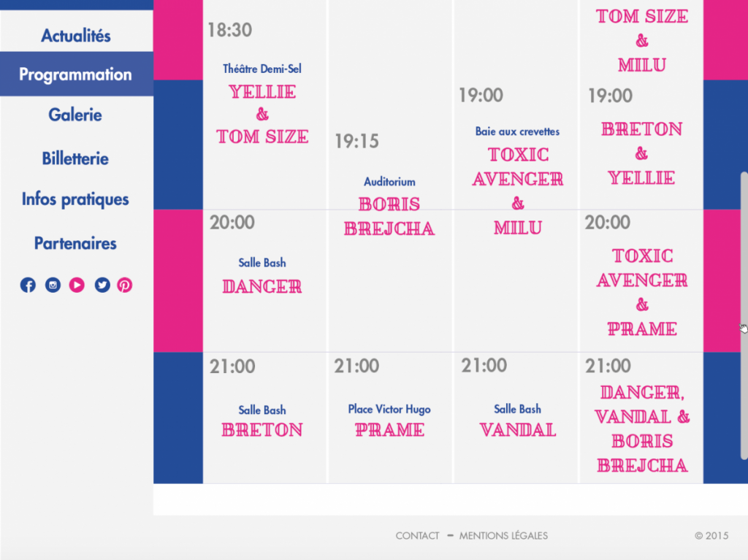Open the 20:00 DANGER Salle Bash event
748x560 pixels.
click(262, 287)
